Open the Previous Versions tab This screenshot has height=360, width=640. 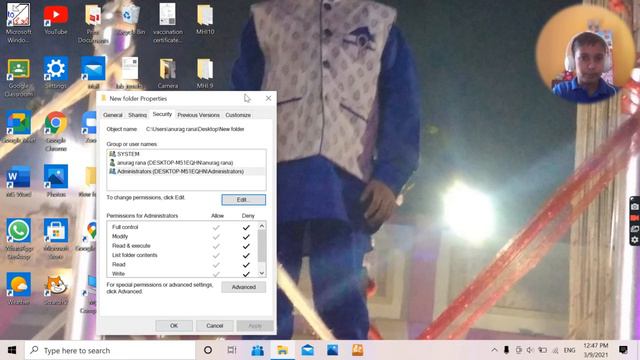click(198, 115)
